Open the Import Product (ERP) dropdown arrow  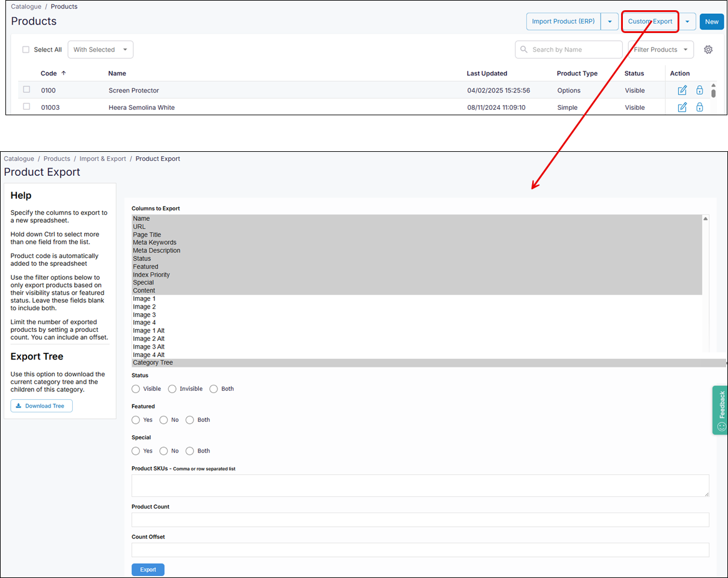click(x=610, y=22)
